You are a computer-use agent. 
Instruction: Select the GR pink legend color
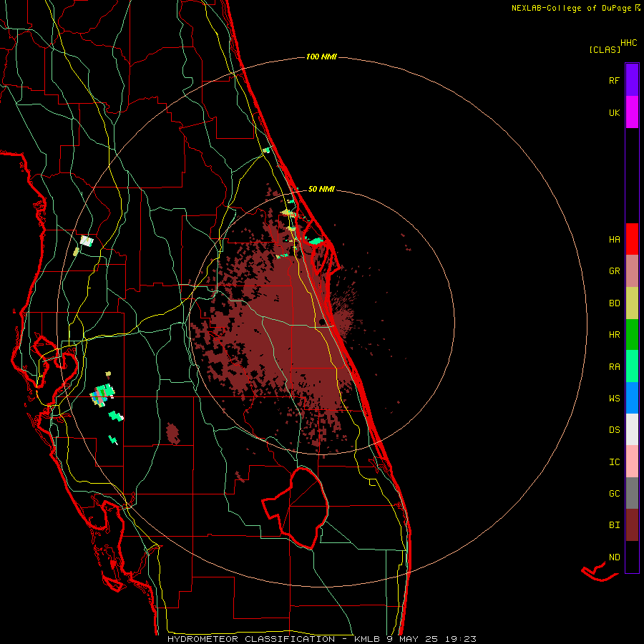632,271
